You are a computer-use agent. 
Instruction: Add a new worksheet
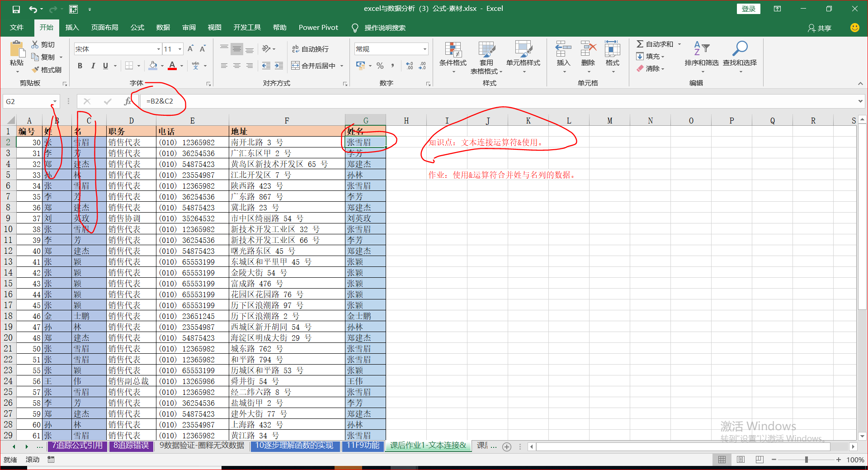coord(507,447)
